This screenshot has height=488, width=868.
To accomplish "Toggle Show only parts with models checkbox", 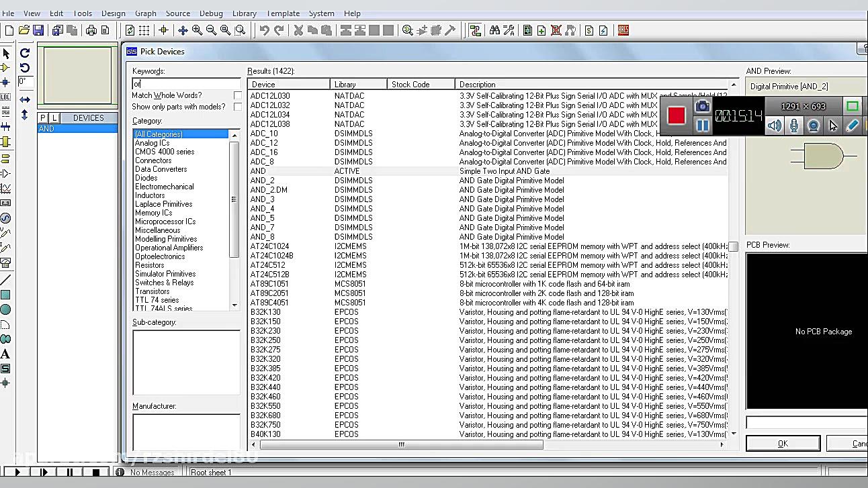I will click(x=237, y=107).
